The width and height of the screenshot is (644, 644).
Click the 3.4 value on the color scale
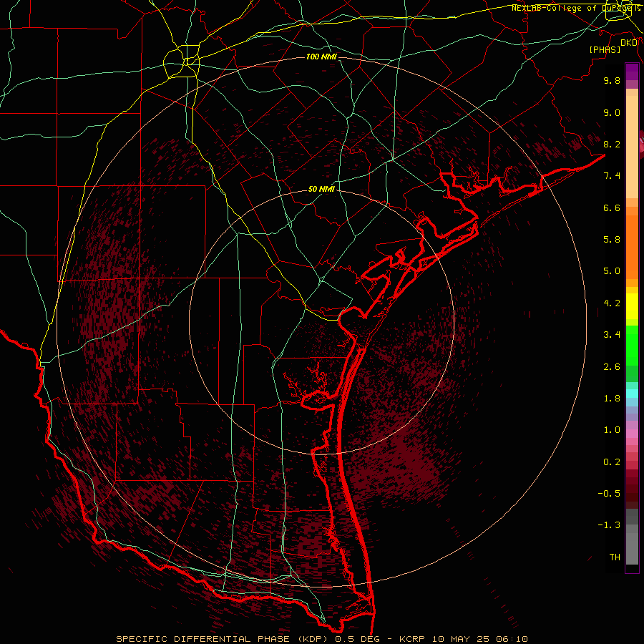[x=612, y=335]
